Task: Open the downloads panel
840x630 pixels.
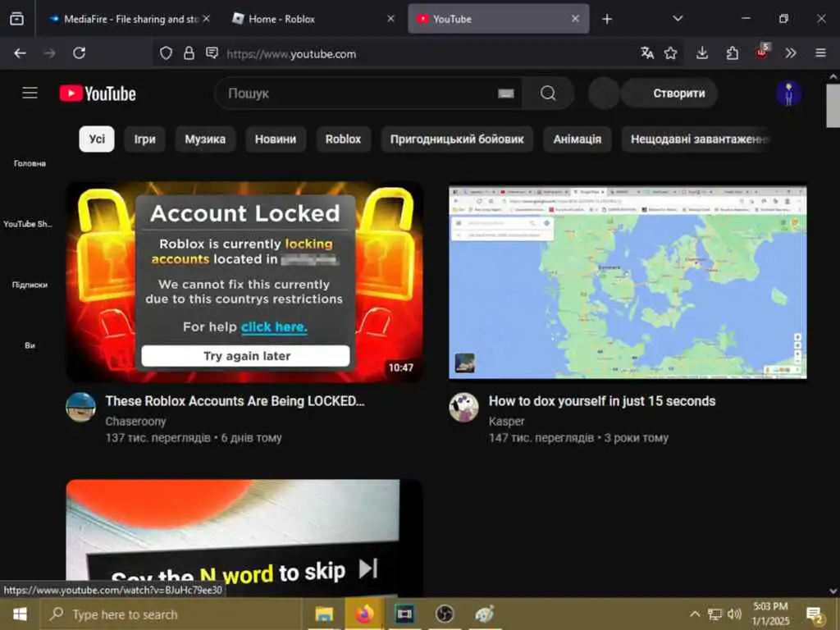Action: point(702,53)
